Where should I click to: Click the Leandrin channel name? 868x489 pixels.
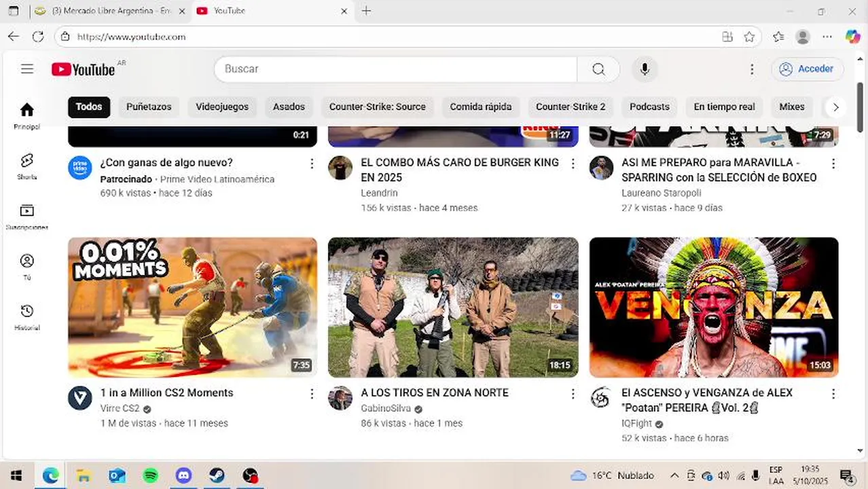pyautogui.click(x=379, y=193)
